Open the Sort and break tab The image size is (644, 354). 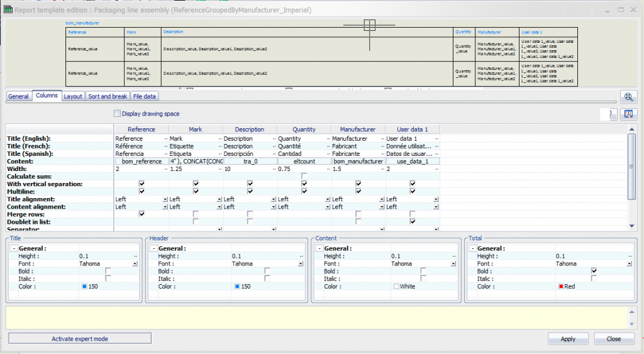[x=108, y=96]
